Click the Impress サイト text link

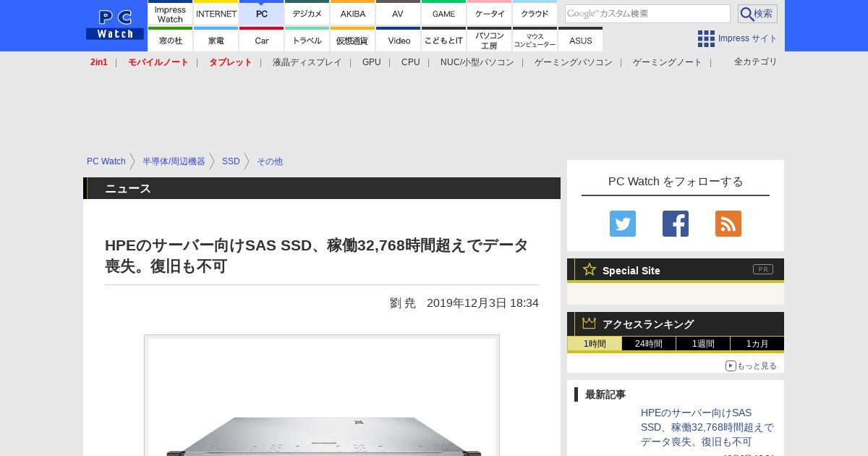pyautogui.click(x=748, y=38)
